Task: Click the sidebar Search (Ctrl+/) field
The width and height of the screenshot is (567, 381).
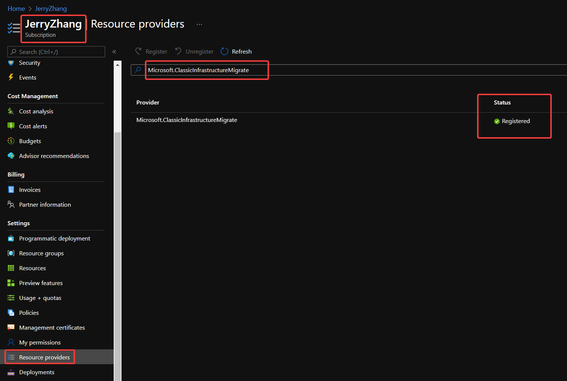Action: [56, 52]
